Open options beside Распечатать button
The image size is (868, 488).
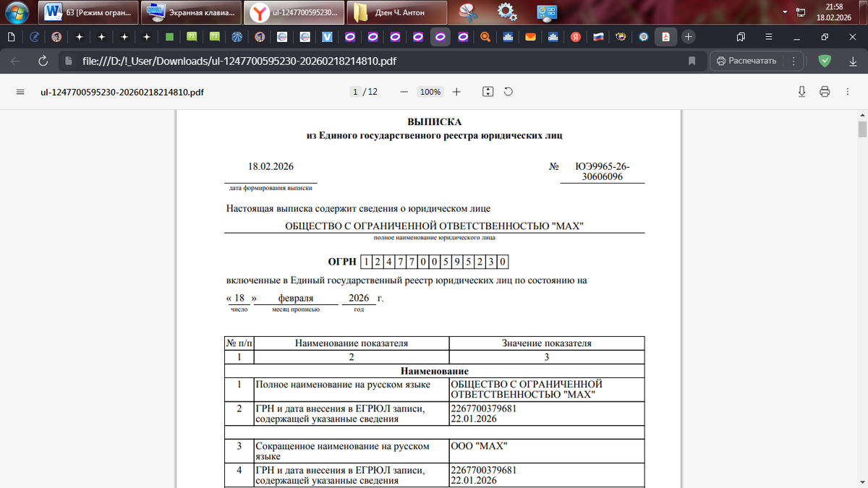pos(794,61)
